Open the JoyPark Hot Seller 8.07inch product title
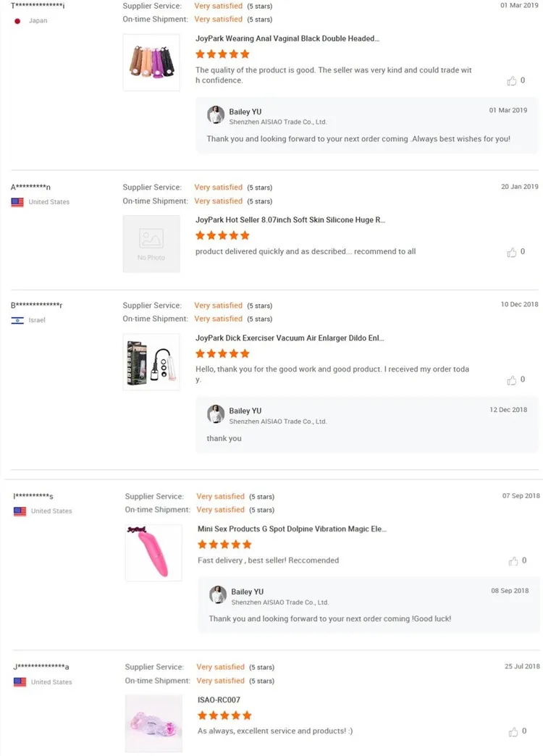Image resolution: width=543 pixels, height=756 pixels. (x=290, y=219)
